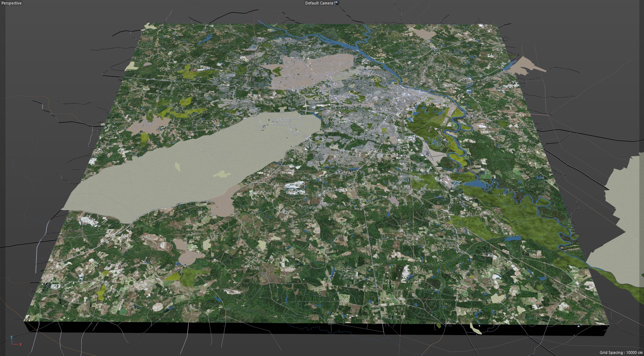Screen dimensions: 644x356
Task: Click the small lavender polygon south of city
Action: tap(394, 201)
